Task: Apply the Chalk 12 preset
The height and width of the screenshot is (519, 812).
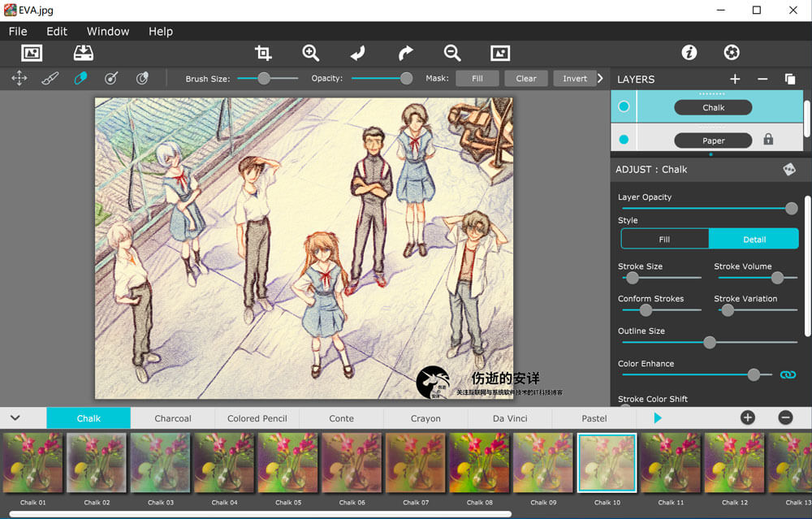Action: pyautogui.click(x=734, y=463)
